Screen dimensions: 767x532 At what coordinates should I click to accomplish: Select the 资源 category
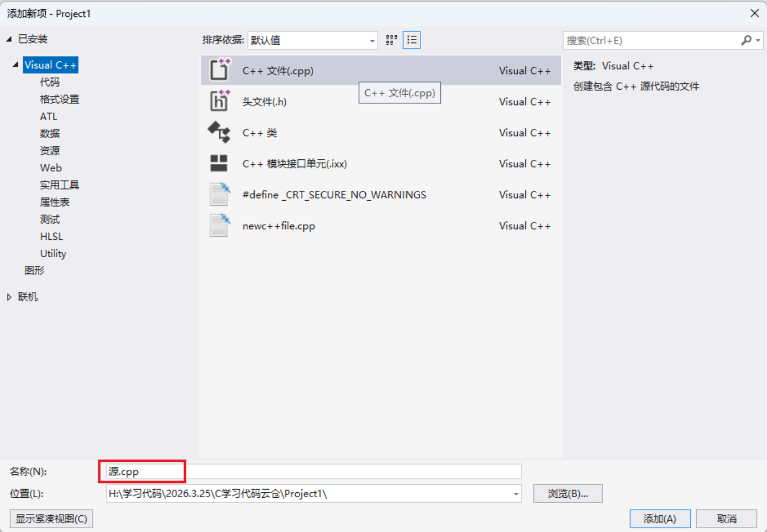[x=50, y=151]
